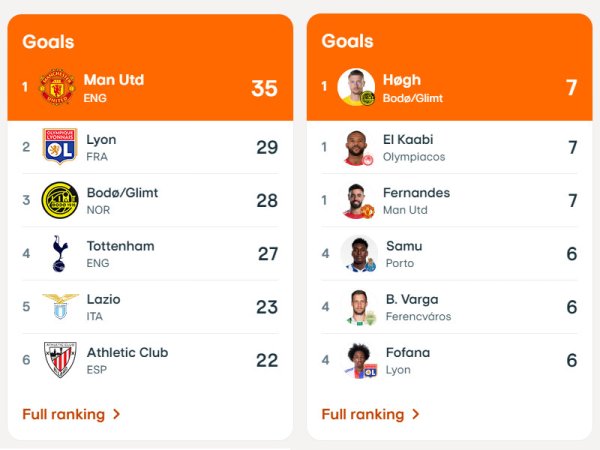Open Høgh's player photo
600x450 pixels.
click(x=356, y=87)
